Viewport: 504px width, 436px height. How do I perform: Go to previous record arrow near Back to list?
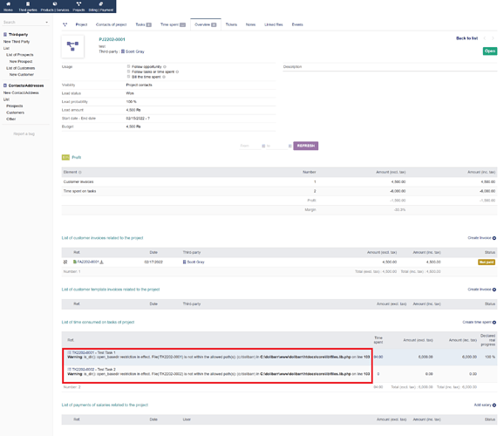(485, 38)
